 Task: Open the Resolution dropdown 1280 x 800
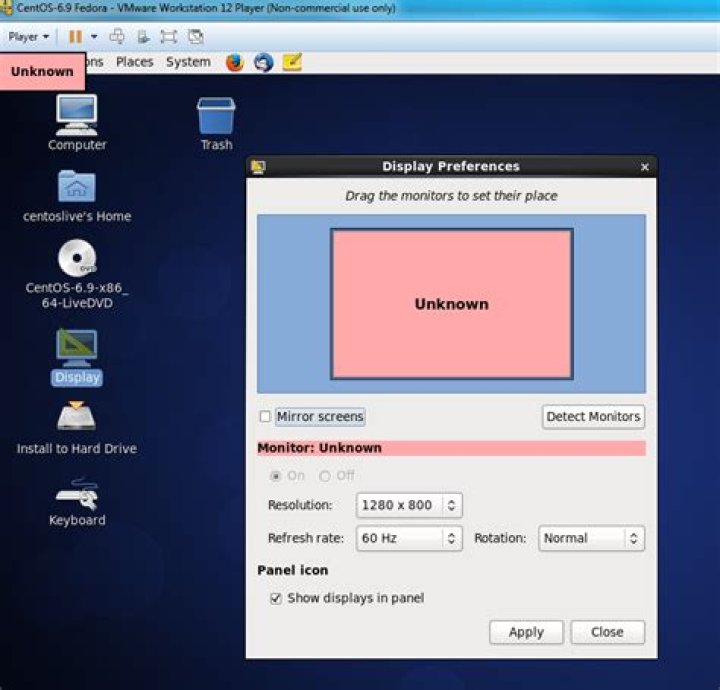click(409, 505)
